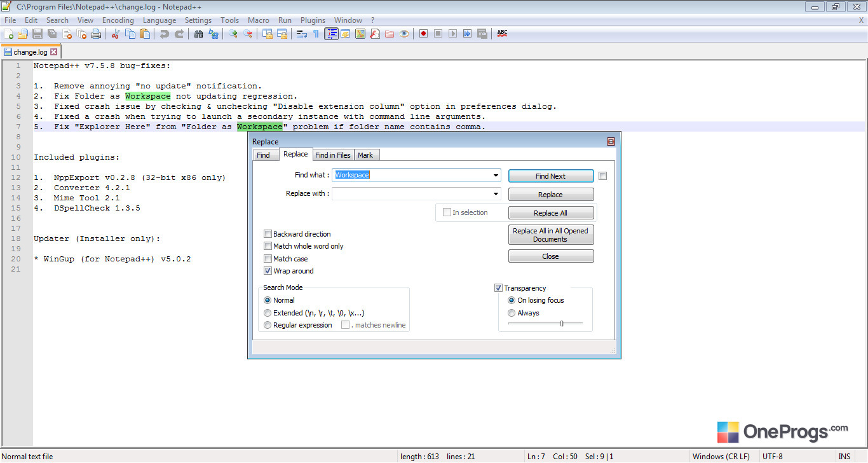Adjust the transparency slider handle
The width and height of the screenshot is (868, 463).
(562, 324)
